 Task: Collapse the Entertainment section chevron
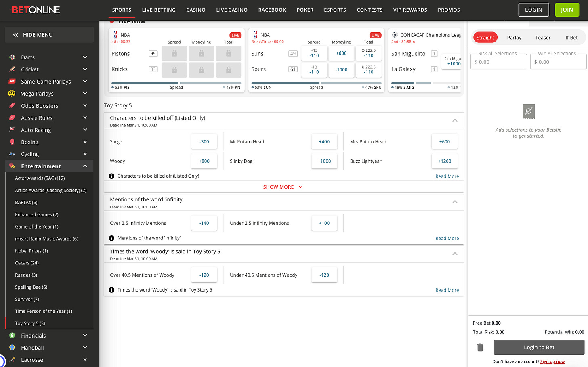pos(85,166)
